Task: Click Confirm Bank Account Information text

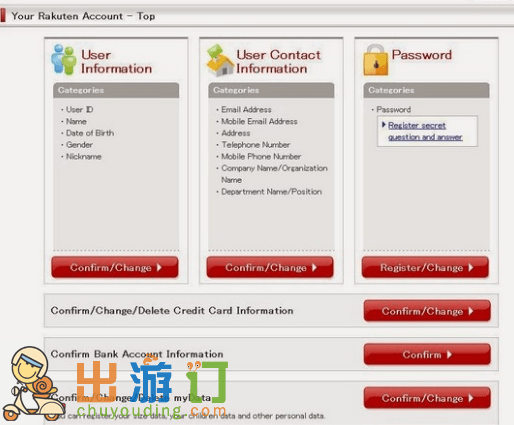Action: 137,354
